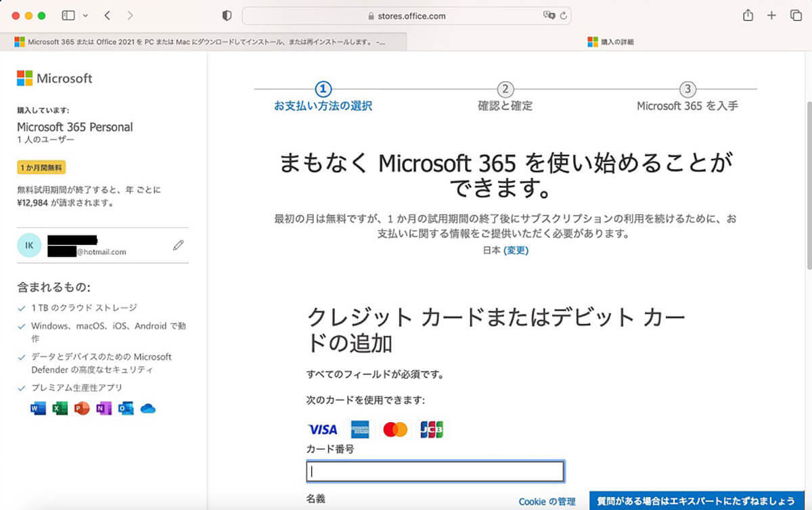812x510 pixels.
Task: Show tab overview icon
Action: [x=796, y=15]
